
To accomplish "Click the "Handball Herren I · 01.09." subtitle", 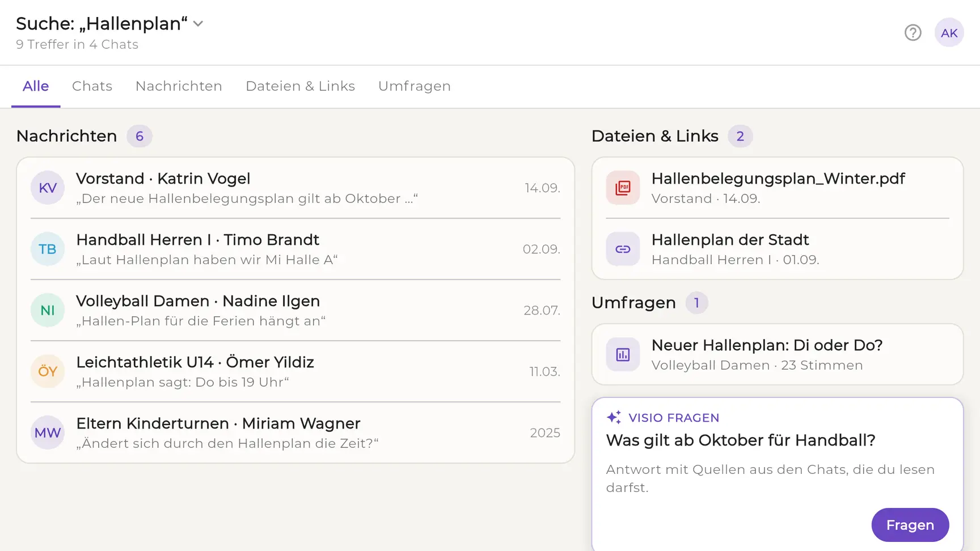I will pyautogui.click(x=736, y=260).
